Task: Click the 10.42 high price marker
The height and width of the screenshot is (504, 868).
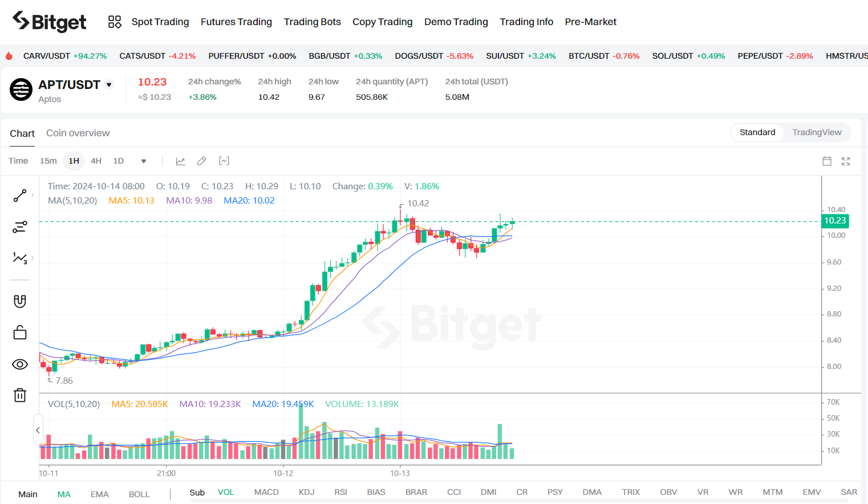Action: 418,204
